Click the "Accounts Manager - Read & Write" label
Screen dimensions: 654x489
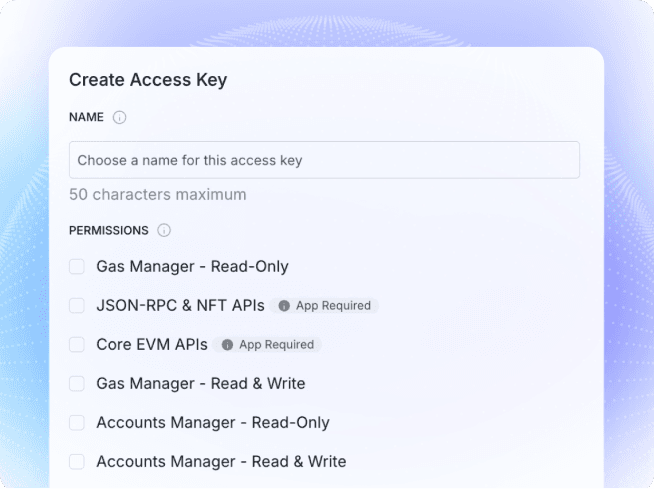[221, 462]
